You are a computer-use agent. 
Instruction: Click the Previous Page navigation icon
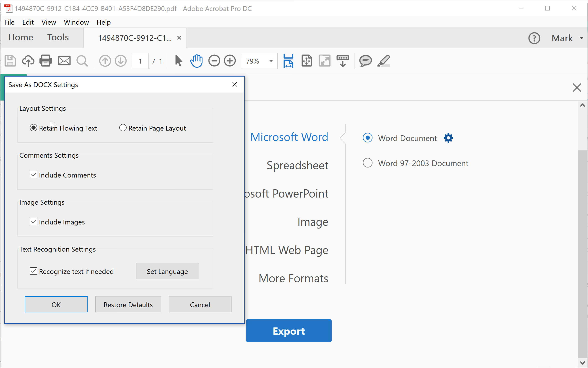pyautogui.click(x=104, y=61)
